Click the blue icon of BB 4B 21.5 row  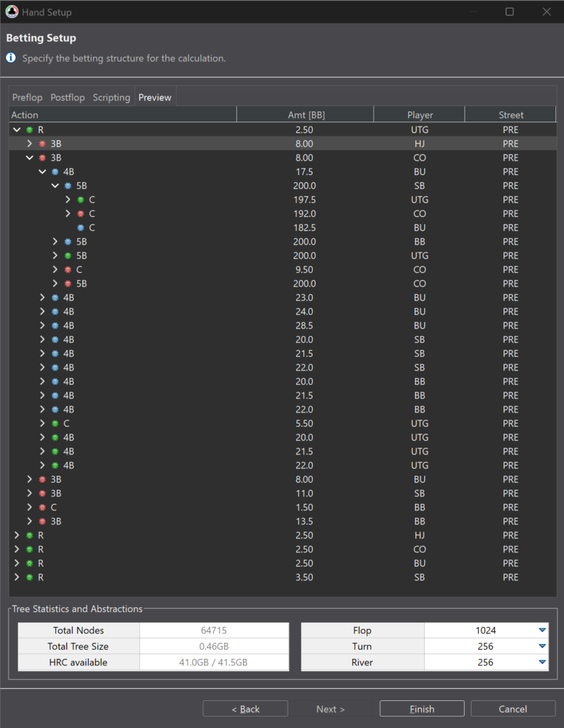click(55, 395)
